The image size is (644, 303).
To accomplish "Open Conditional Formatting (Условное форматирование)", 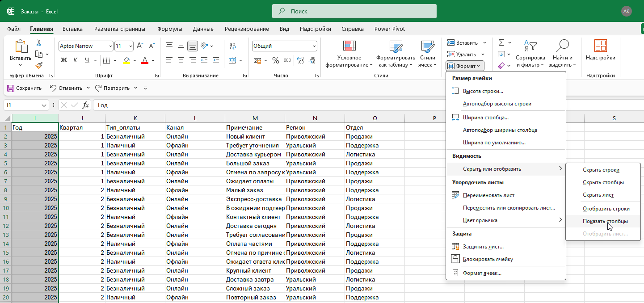I will 349,54.
